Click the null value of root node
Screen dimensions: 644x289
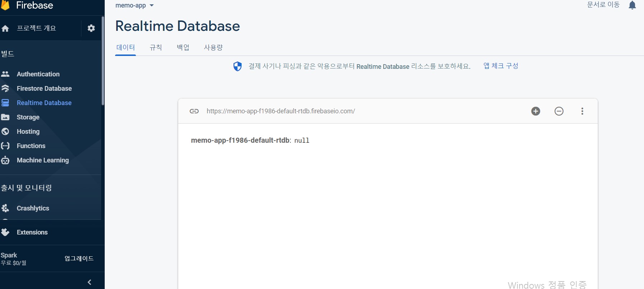coord(302,141)
